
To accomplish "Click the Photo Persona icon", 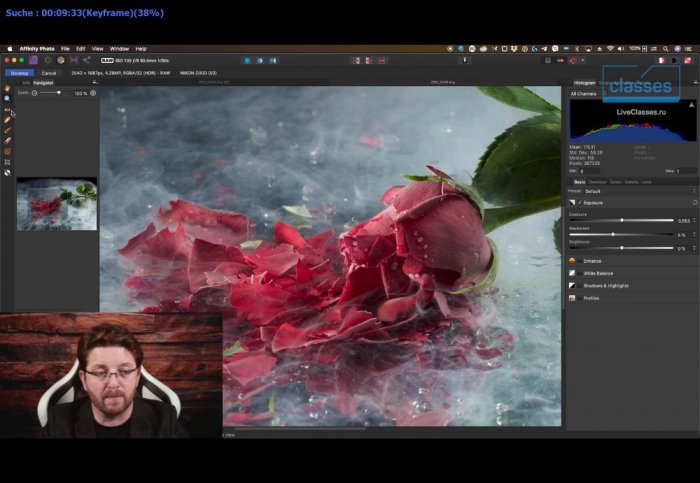I will click(x=33, y=60).
